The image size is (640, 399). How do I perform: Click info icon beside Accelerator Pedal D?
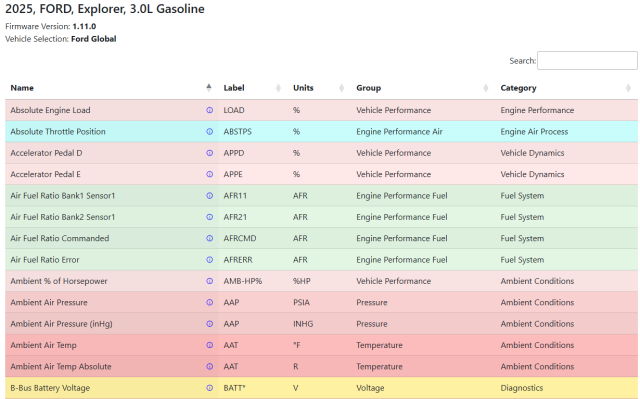tap(209, 153)
